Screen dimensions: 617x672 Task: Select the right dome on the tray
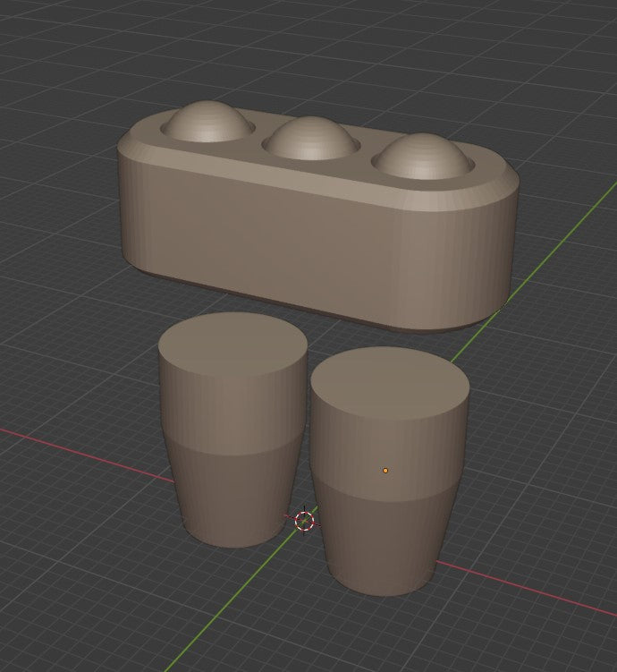click(x=420, y=157)
